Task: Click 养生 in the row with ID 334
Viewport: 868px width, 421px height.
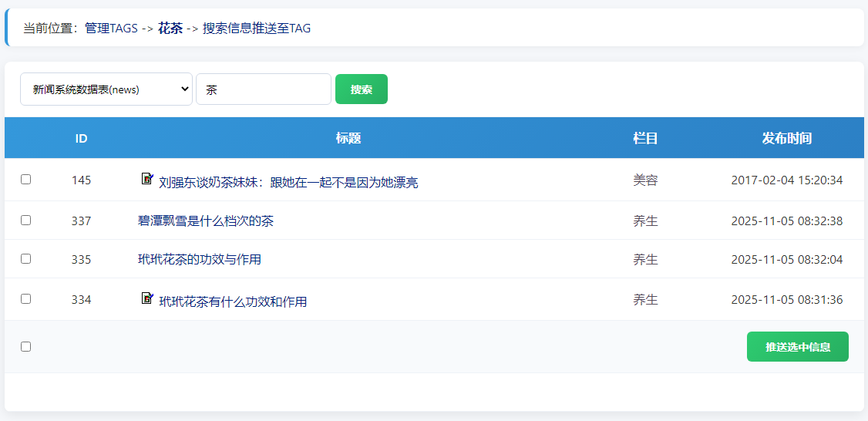Action: tap(645, 300)
